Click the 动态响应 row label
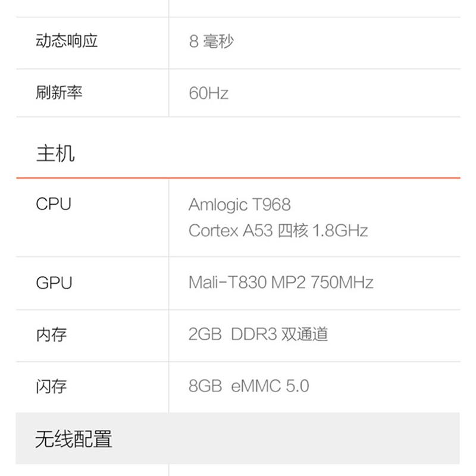The width and height of the screenshot is (476, 476). [67, 42]
